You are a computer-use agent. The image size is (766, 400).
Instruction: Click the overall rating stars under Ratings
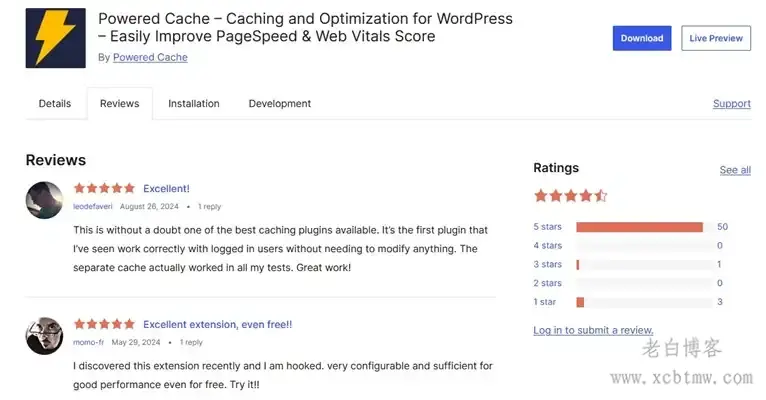(570, 196)
